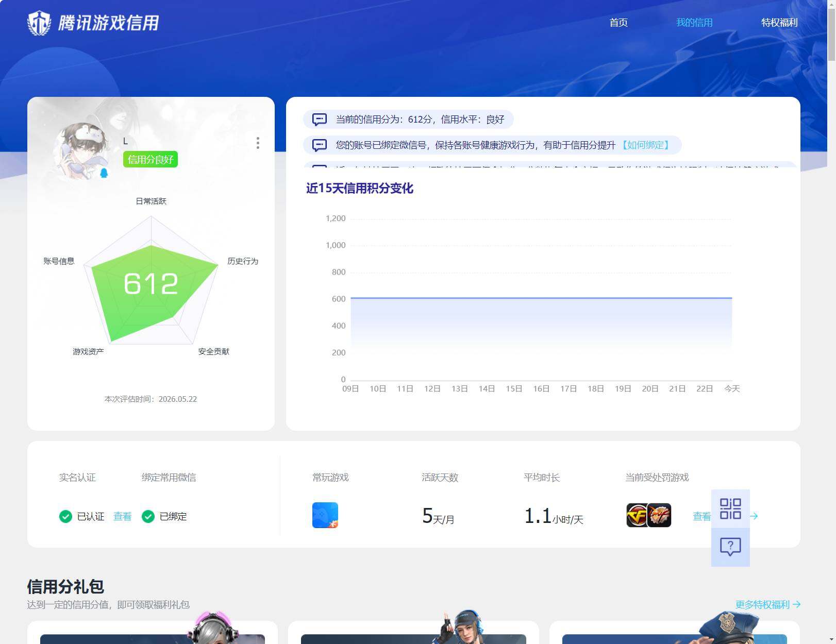Click the chat icon beside WeChat binding message
Viewport: 836px width, 644px height.
[x=320, y=145]
